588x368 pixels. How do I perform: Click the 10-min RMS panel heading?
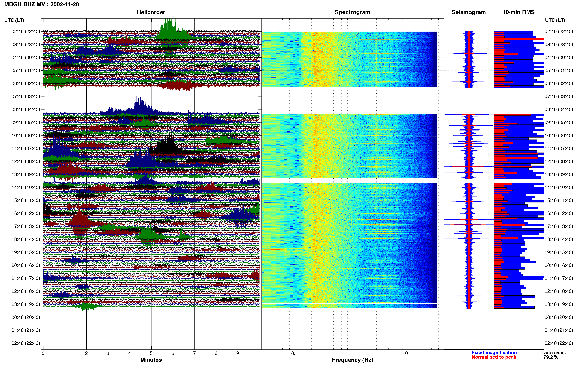pos(518,12)
